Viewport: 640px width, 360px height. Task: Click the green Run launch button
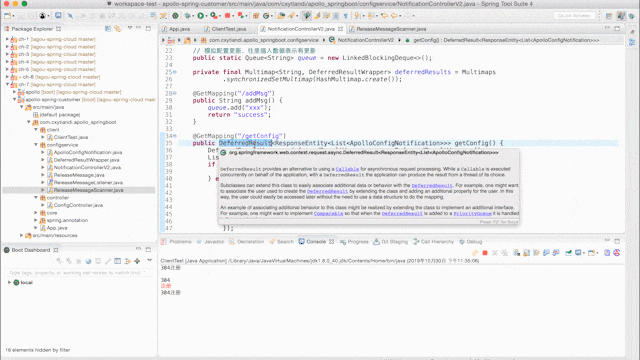coord(200,16)
